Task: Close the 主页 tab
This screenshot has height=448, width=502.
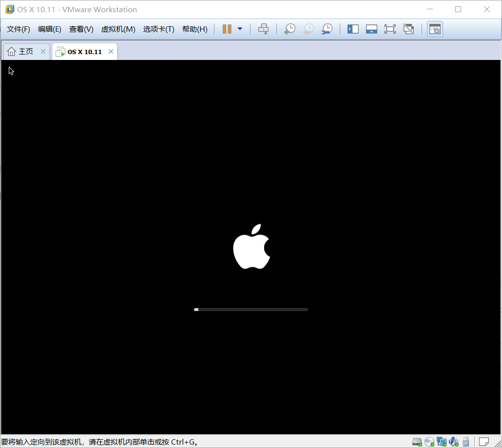Action: (43, 51)
